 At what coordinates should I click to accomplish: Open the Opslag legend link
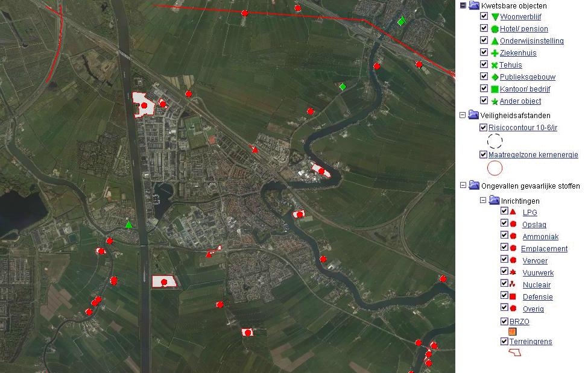click(x=534, y=225)
